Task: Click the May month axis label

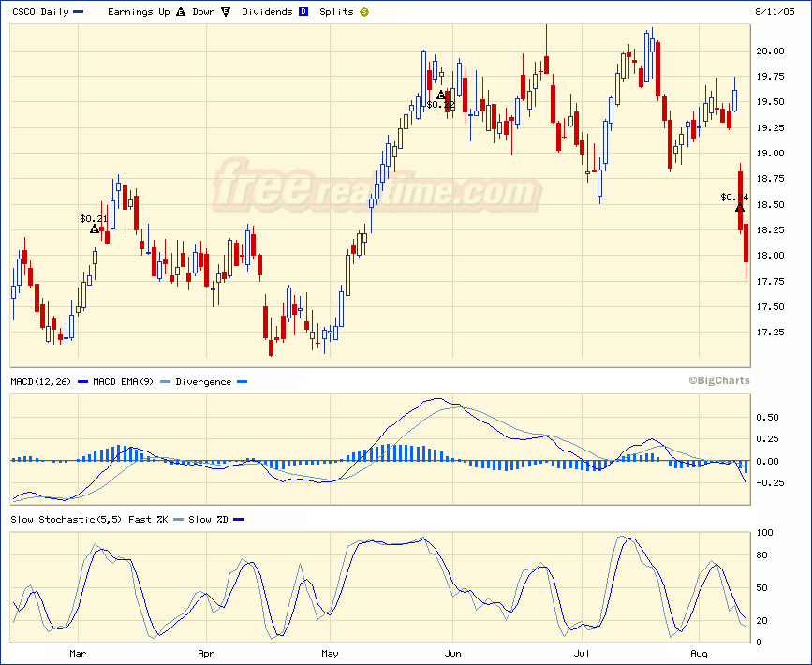Action: [330, 654]
